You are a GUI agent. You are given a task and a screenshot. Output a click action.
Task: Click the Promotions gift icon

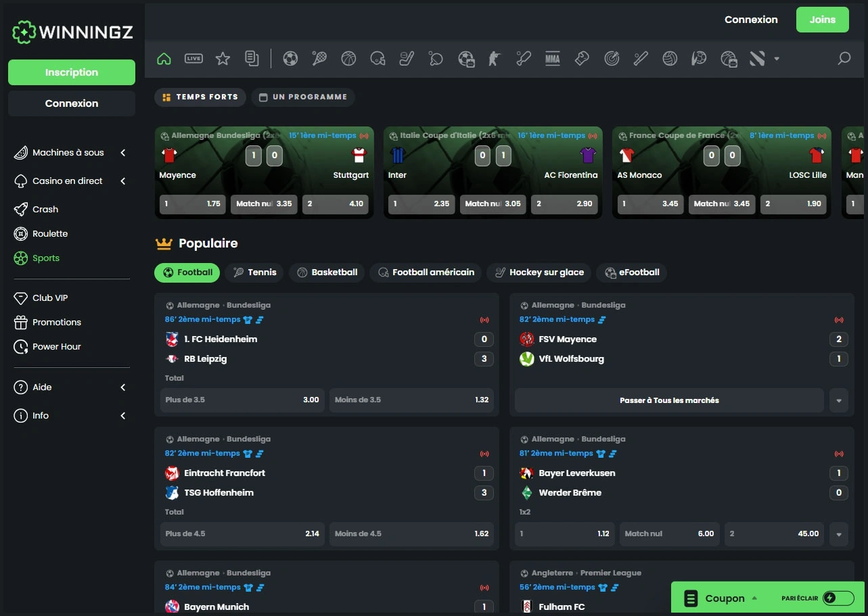click(x=21, y=323)
